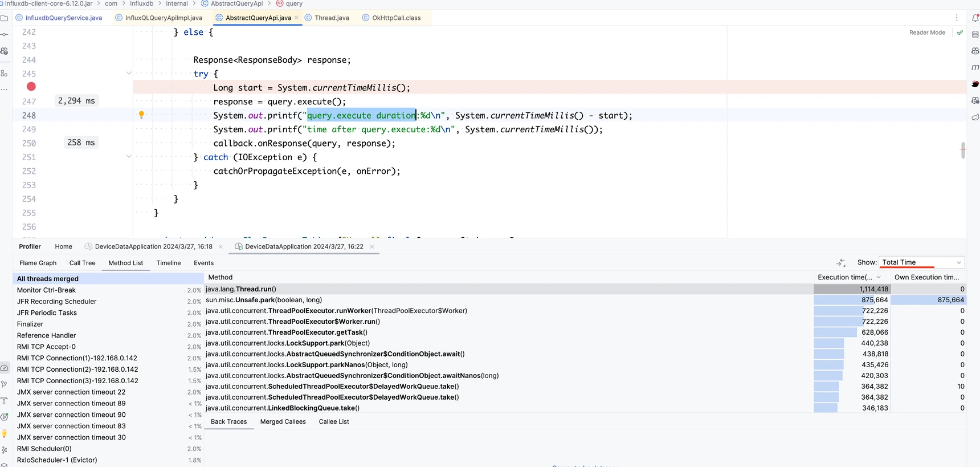Toggle Reader Mode in the editor
This screenshot has height=467, width=980.
pos(927,33)
